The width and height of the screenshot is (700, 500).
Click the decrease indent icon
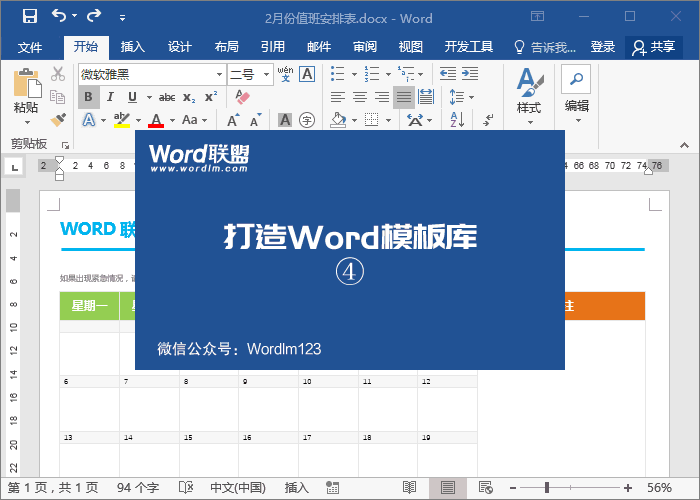coord(448,74)
